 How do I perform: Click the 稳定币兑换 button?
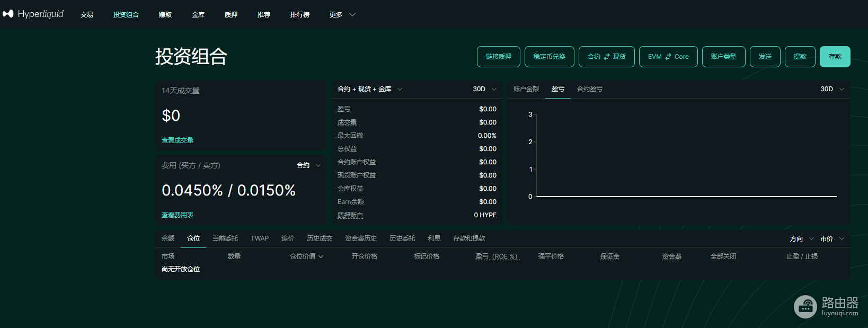(x=550, y=57)
